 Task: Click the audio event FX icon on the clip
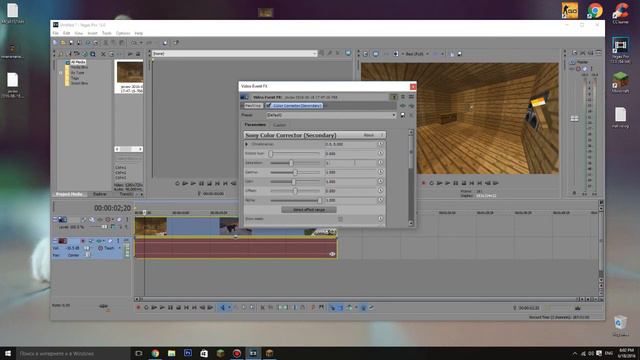[x=332, y=254]
